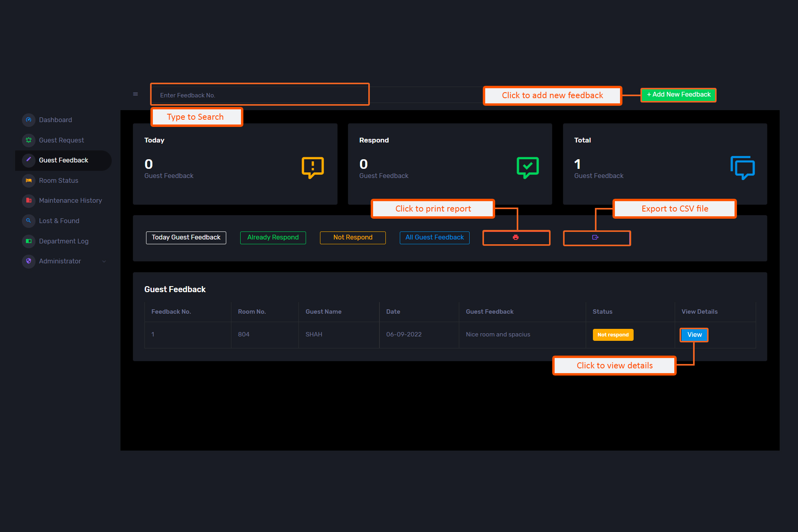Viewport: 798px width, 532px height.
Task: Open Maintenance History menu item
Action: [70, 200]
